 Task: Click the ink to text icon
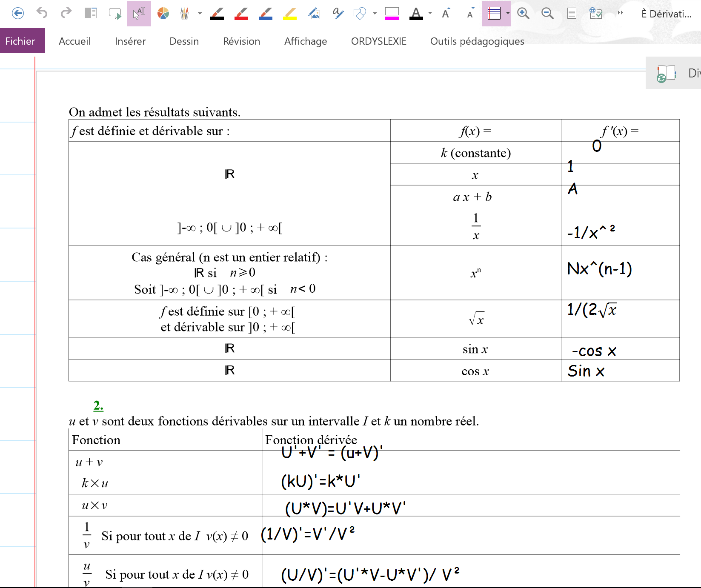(x=338, y=14)
